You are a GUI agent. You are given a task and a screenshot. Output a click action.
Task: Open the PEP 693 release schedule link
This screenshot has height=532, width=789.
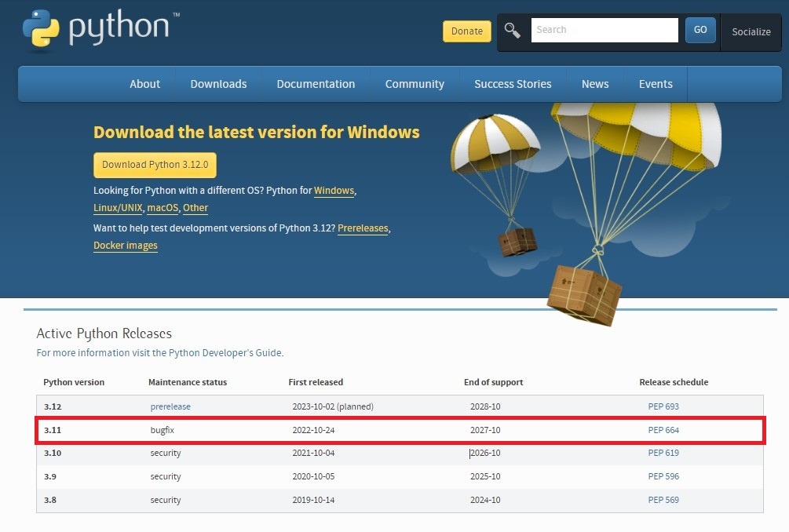(663, 406)
